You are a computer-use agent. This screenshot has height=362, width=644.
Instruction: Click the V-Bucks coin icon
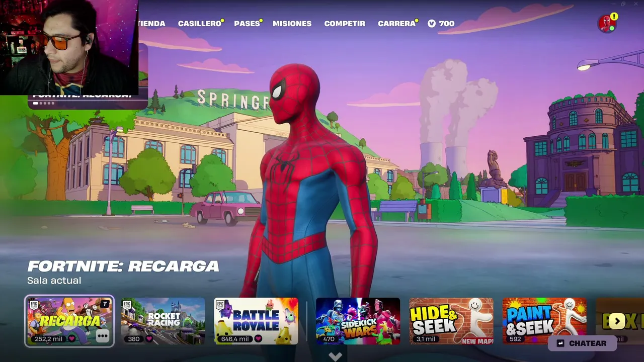pos(432,24)
